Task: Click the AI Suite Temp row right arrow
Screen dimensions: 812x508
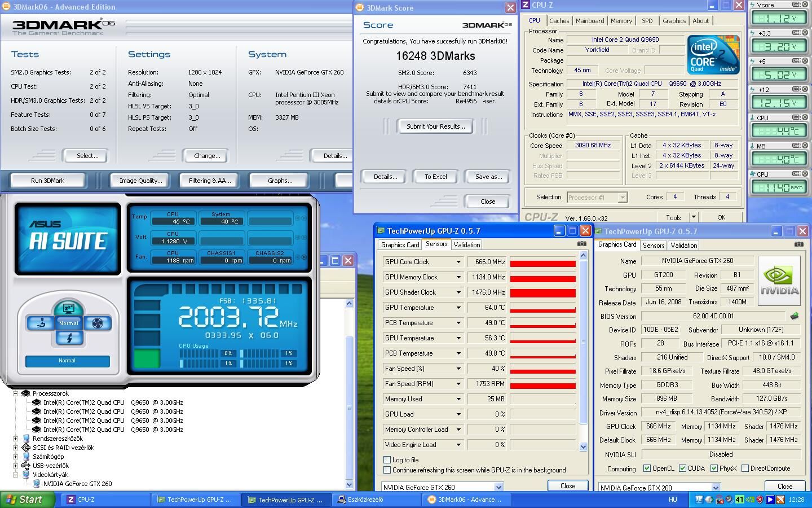Action: point(304,218)
